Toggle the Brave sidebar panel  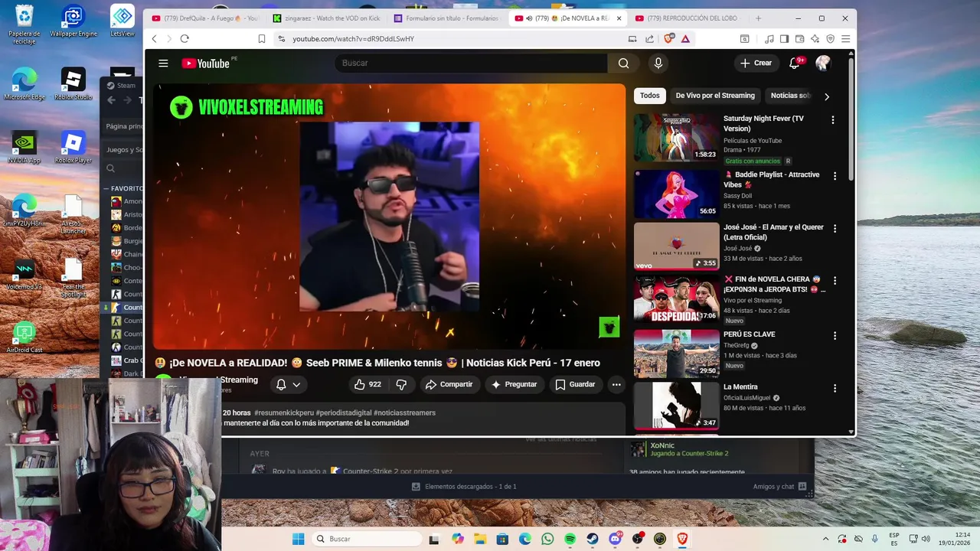pyautogui.click(x=784, y=38)
